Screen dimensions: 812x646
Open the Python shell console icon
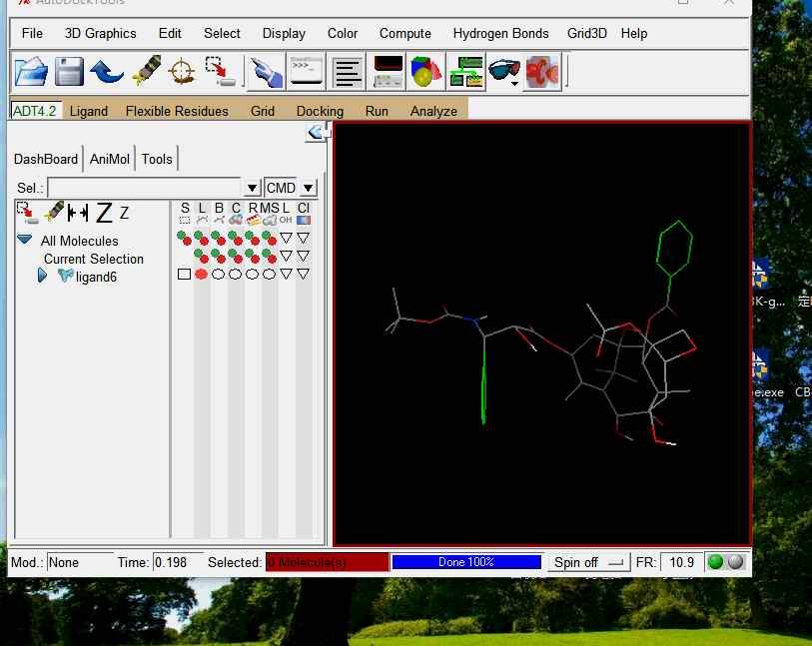pos(306,72)
